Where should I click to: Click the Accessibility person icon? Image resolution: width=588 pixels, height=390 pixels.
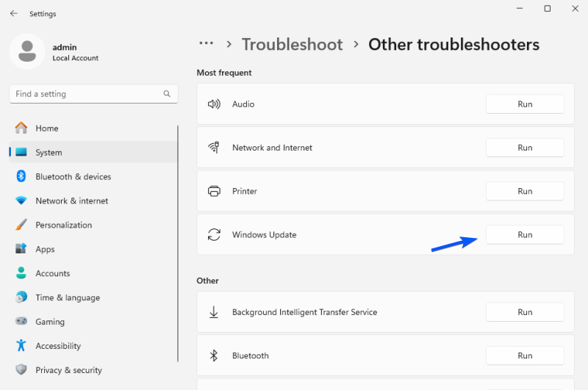[x=21, y=346]
